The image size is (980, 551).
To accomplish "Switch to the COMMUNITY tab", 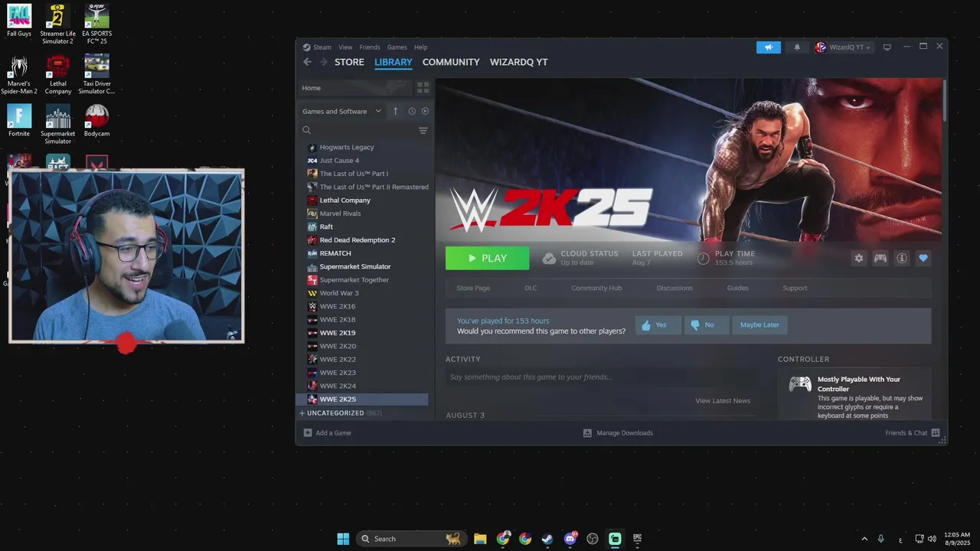I will [451, 62].
